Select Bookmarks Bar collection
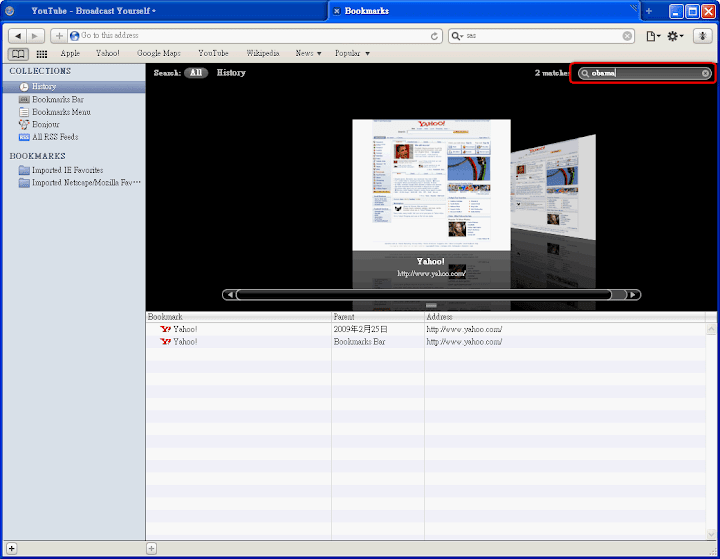The height and width of the screenshot is (559, 720). 74,99
